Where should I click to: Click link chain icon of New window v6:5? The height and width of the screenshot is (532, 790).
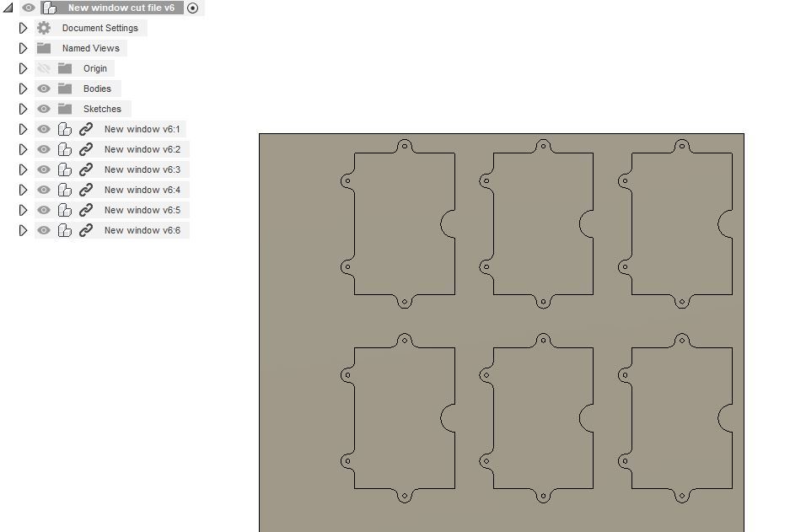coord(86,210)
